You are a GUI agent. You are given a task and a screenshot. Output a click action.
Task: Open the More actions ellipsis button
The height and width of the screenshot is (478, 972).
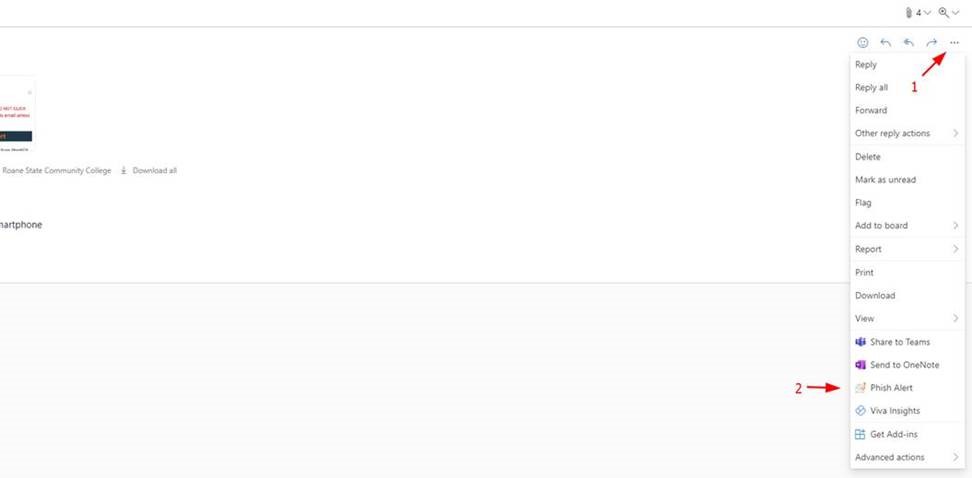click(x=954, y=43)
